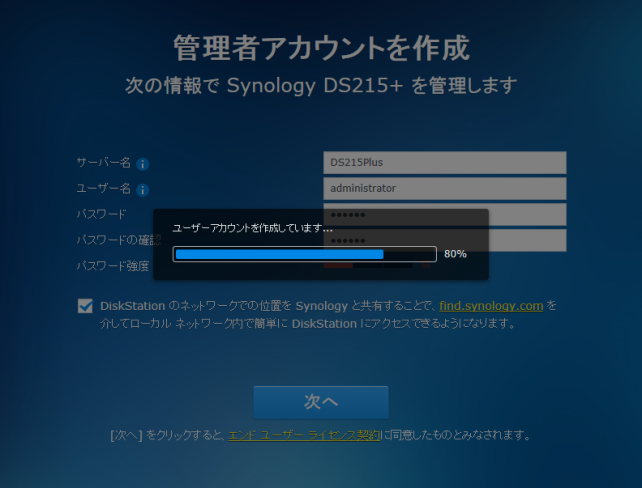Image resolution: width=642 pixels, height=488 pixels.
Task: Click the info icon beside ユーザー名
Action: [142, 190]
